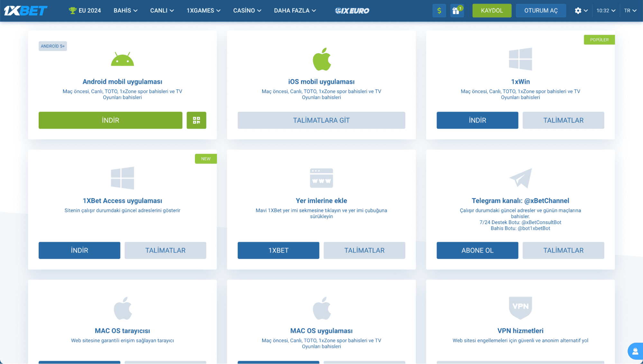Open the 1XEURO promo logo
The height and width of the screenshot is (364, 643).
tap(352, 11)
